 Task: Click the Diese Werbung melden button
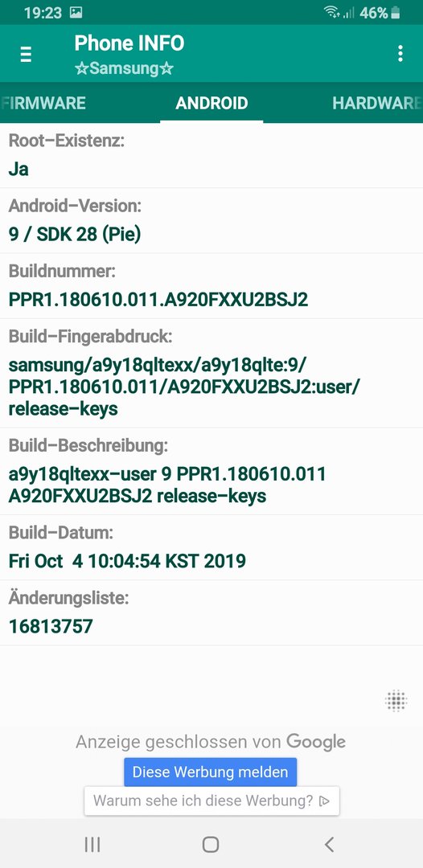click(211, 772)
